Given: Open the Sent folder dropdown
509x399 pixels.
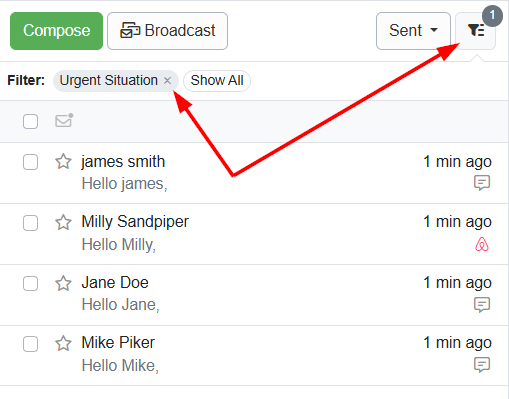Looking at the screenshot, I should [413, 31].
